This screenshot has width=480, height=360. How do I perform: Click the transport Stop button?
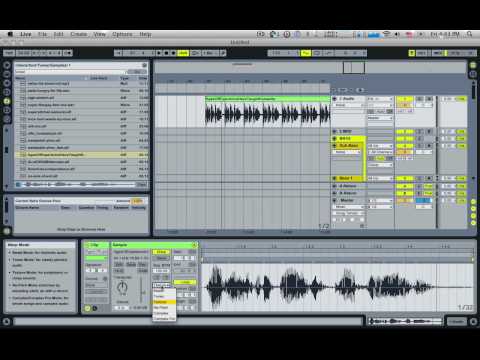click(x=166, y=53)
